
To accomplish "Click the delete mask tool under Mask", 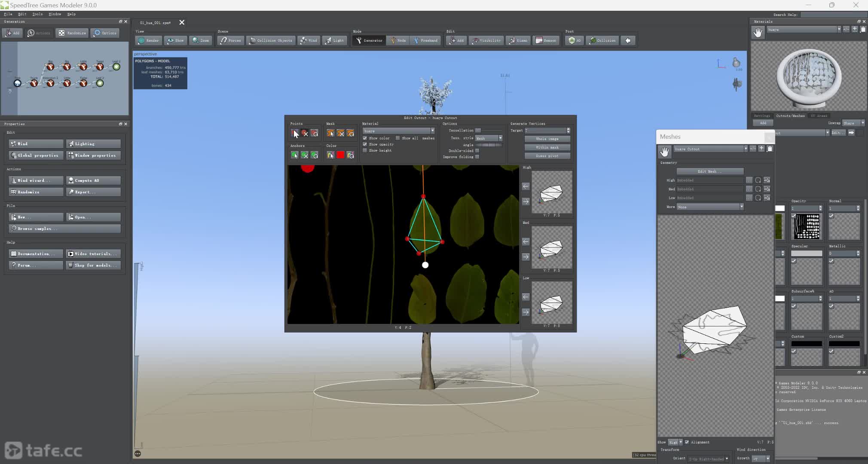I will [x=340, y=133].
